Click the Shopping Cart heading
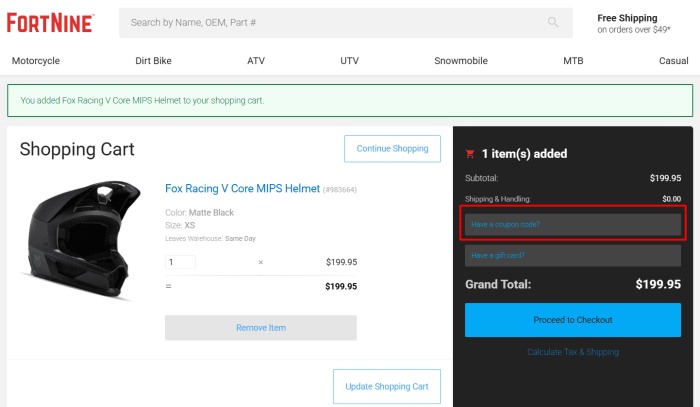 coord(77,149)
